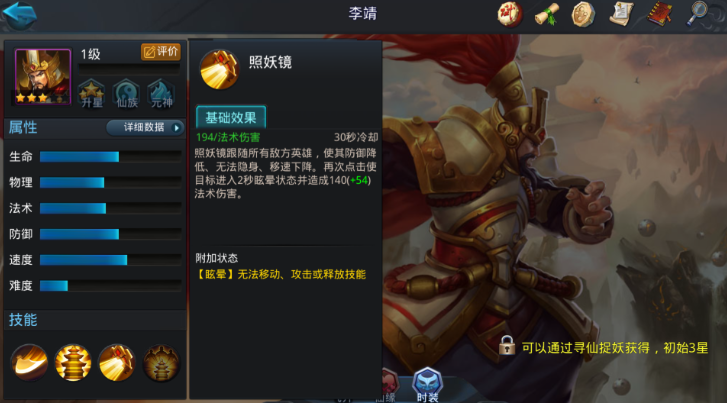Open the red drum icon in top bar
The height and width of the screenshot is (403, 727).
coord(510,14)
